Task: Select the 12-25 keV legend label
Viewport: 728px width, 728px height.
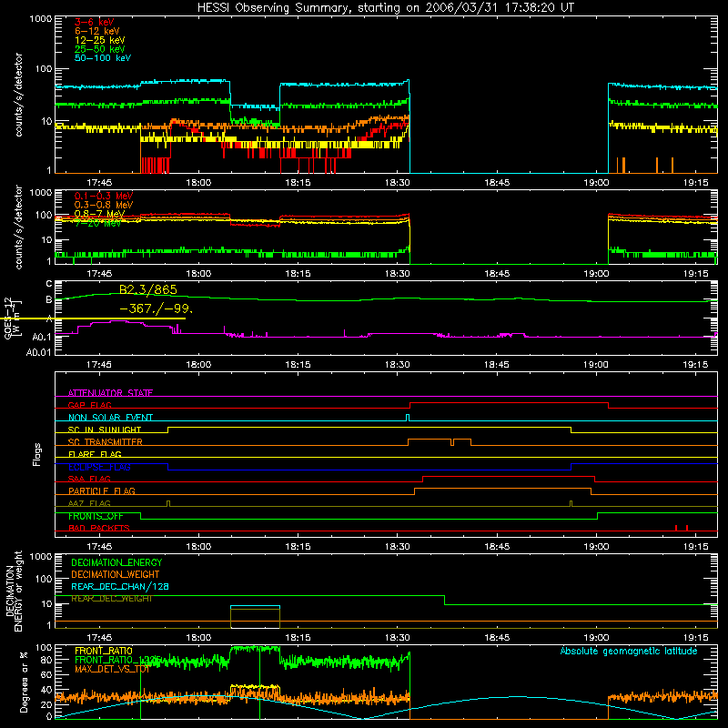Action: tap(100, 40)
